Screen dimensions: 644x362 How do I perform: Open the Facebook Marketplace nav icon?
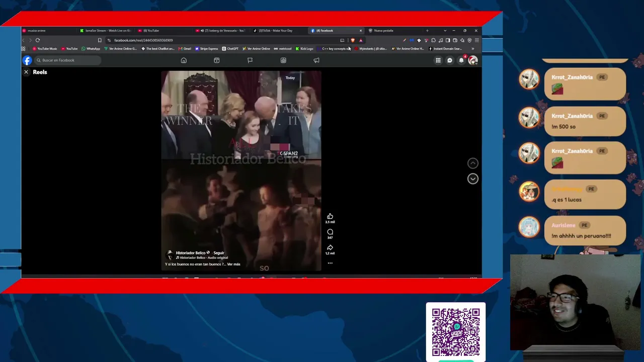pyautogui.click(x=283, y=60)
